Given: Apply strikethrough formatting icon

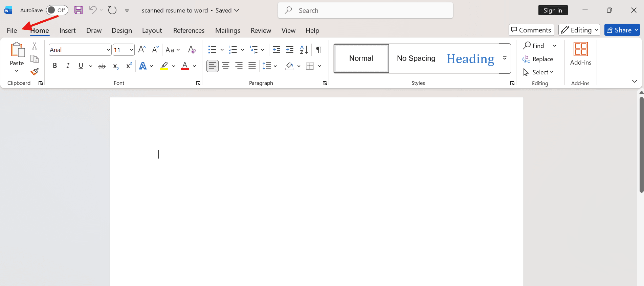Looking at the screenshot, I should [102, 66].
